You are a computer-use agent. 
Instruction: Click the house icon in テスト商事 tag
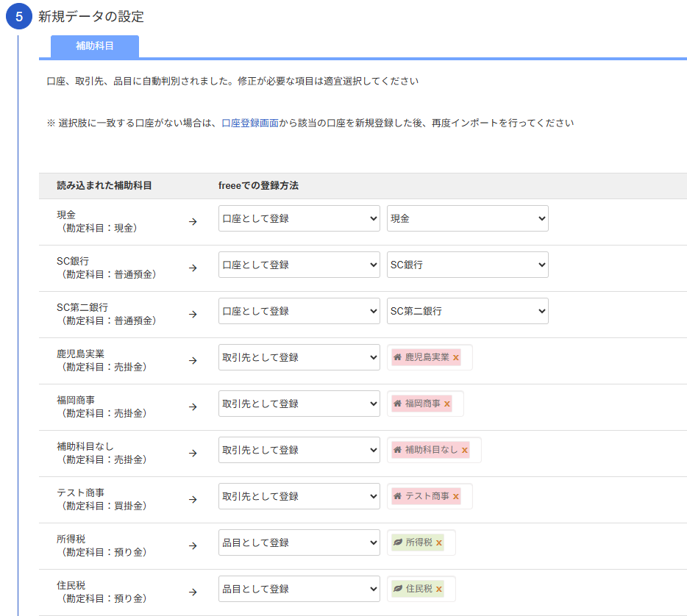click(x=398, y=496)
